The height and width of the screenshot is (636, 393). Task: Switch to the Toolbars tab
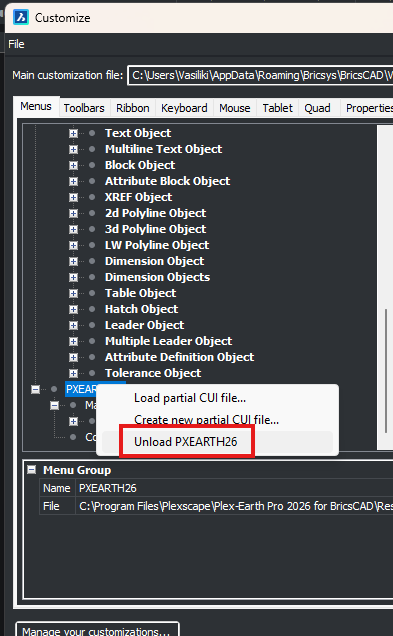84,108
